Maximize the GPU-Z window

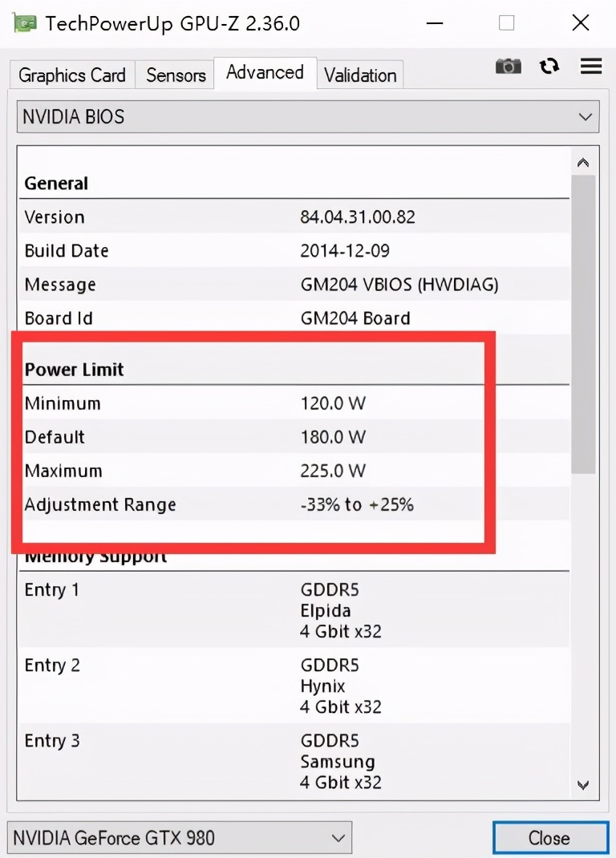[506, 23]
